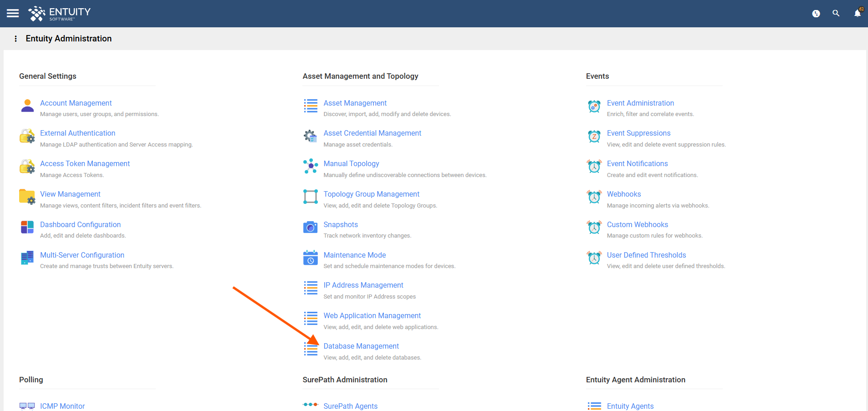Click the External Authentication padlock icon

(x=27, y=136)
